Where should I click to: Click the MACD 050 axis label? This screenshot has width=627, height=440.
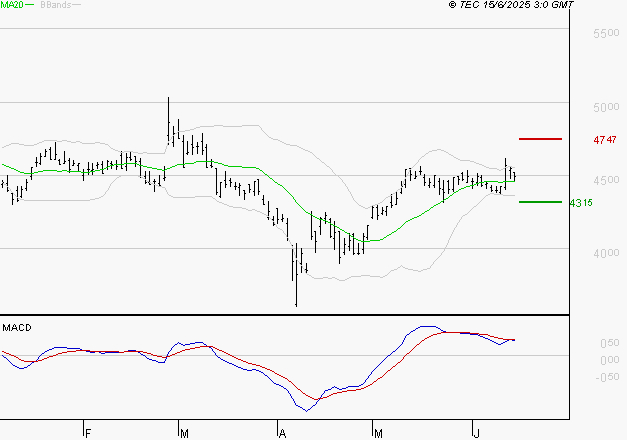[x=608, y=343]
